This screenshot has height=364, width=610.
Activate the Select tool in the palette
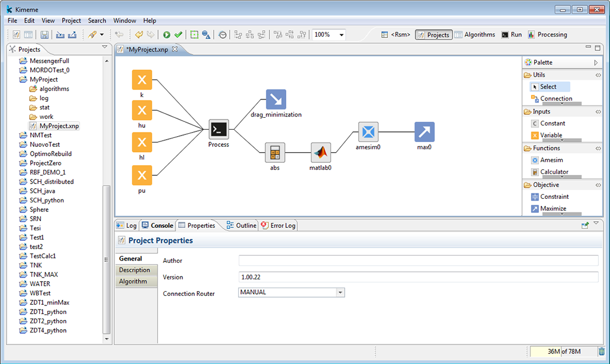550,87
